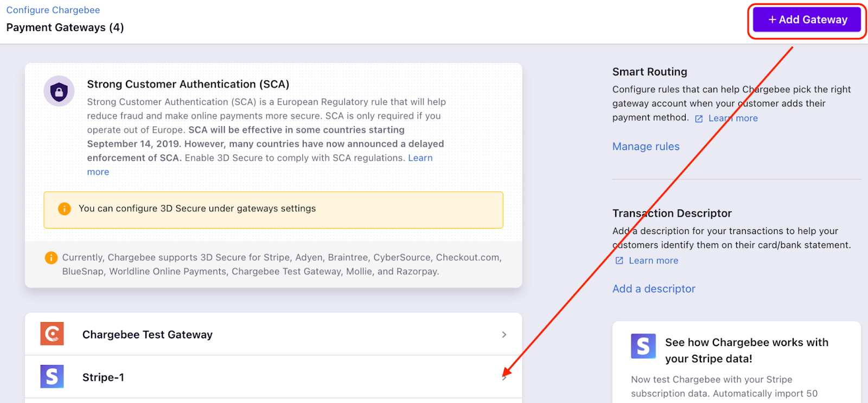Click the orange info icon in yellow banner
The image size is (868, 403).
(x=65, y=209)
